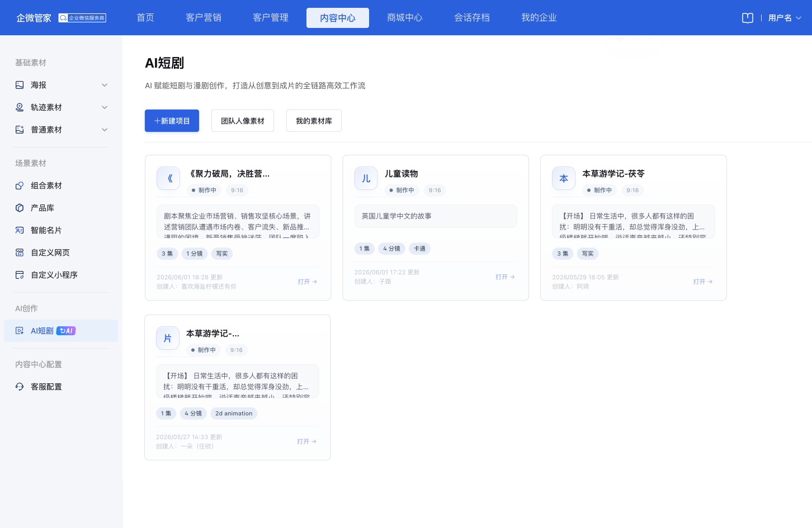This screenshot has width=812, height=528.
Task: Click the 智能名片 icon
Action: pos(20,230)
